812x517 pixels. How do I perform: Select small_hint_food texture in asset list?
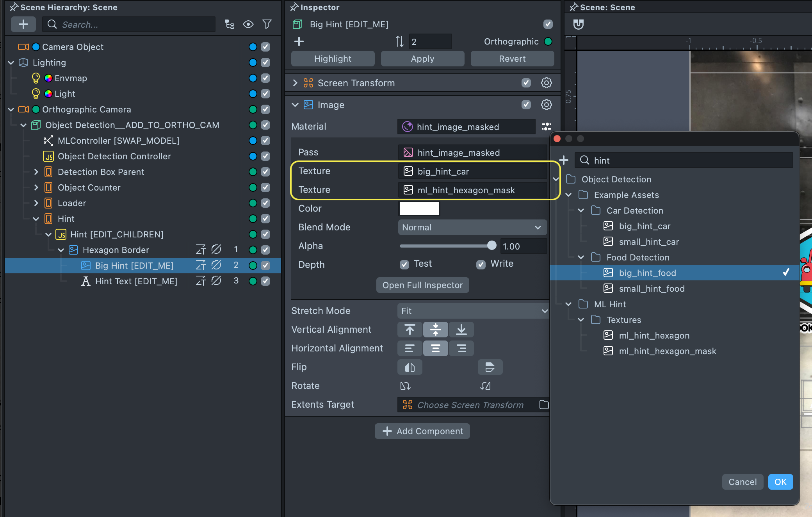[652, 289]
